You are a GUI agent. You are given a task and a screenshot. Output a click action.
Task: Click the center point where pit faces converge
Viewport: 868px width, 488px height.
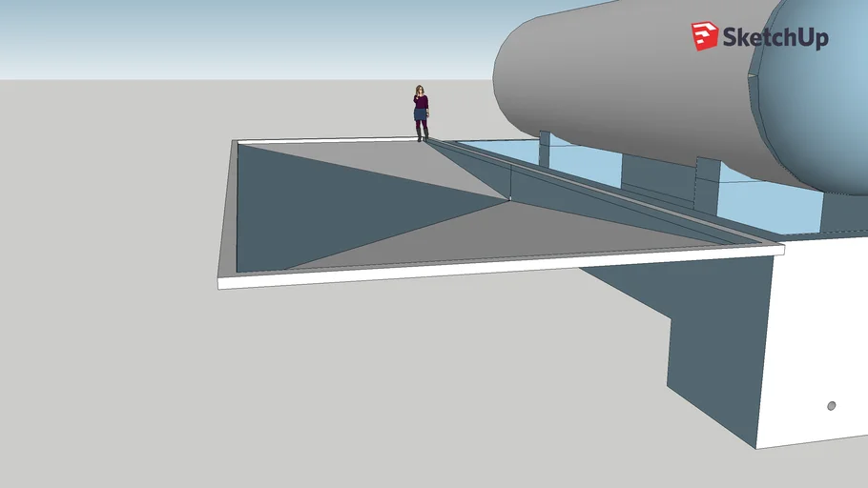pyautogui.click(x=509, y=199)
